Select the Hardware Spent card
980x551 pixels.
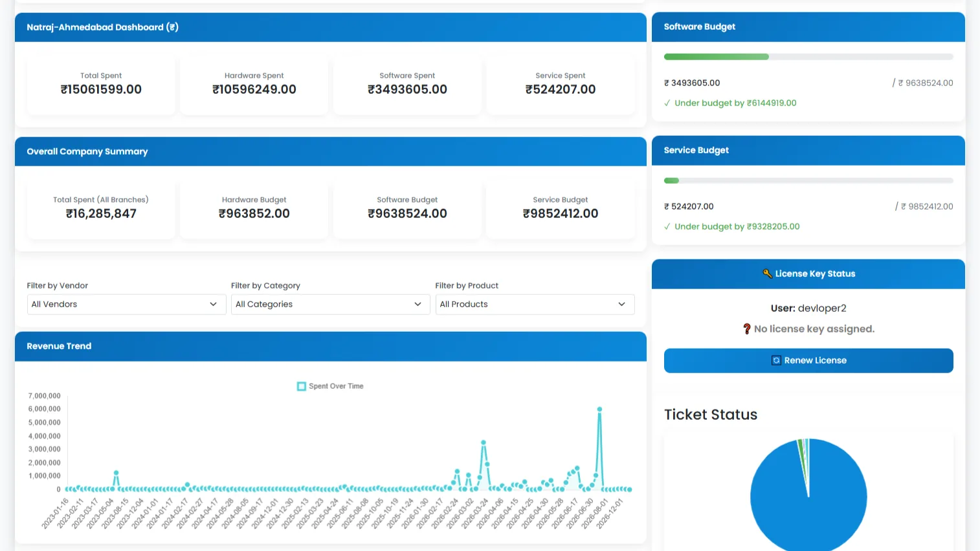[254, 85]
